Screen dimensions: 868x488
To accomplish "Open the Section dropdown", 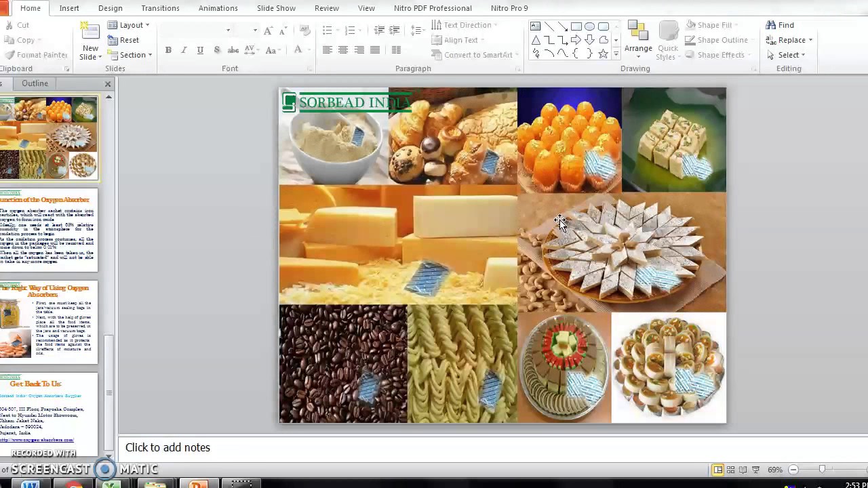I will [x=130, y=55].
